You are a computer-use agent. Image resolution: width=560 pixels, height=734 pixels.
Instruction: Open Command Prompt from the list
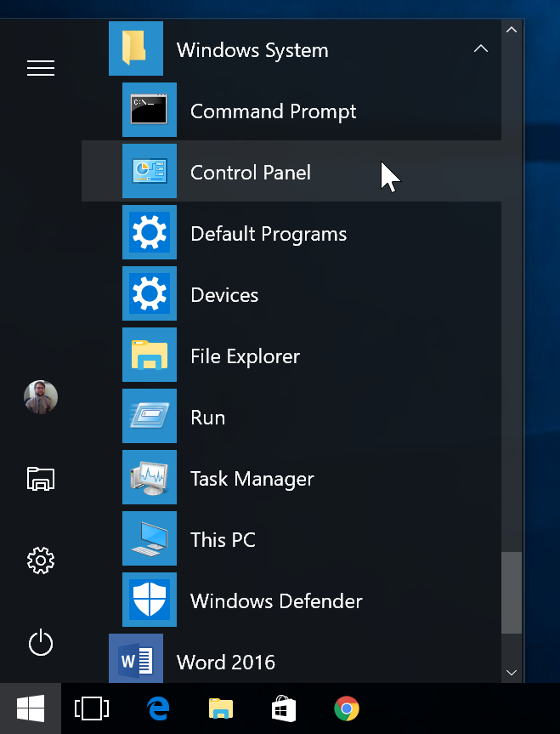[x=272, y=111]
